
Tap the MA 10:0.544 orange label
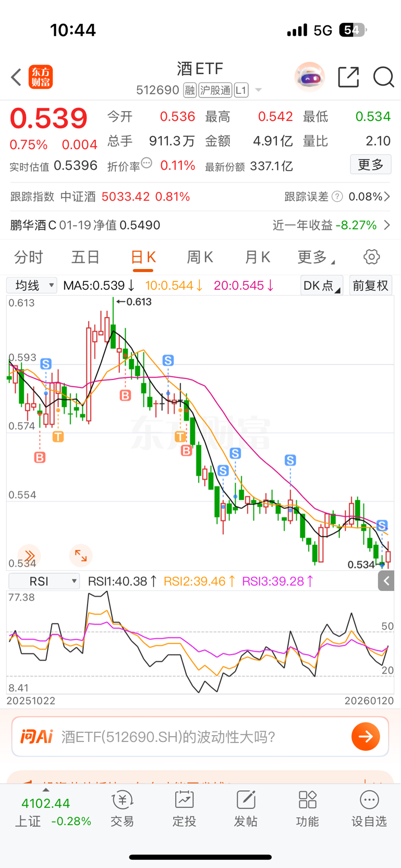click(174, 286)
